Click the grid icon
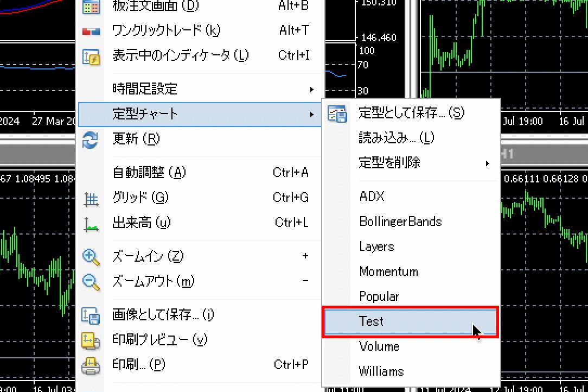The height and width of the screenshot is (392, 588). click(x=91, y=199)
